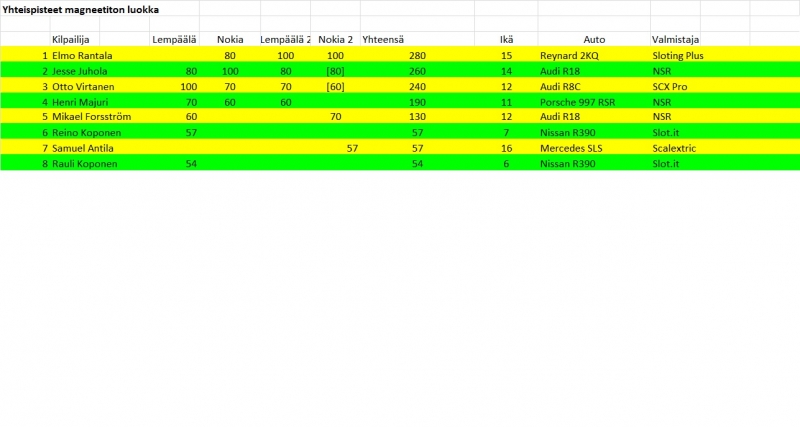800x427 pixels.
Task: Select the 'Auto' header cell
Action: 594,39
